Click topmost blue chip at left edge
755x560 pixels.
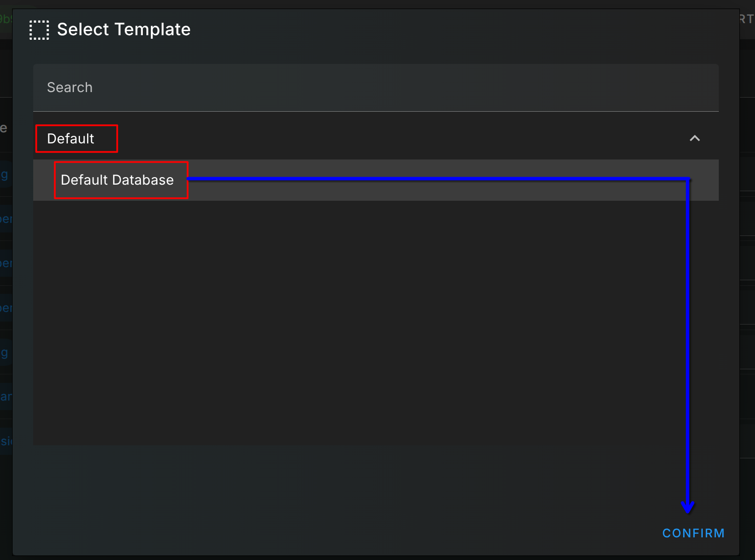coord(5,175)
